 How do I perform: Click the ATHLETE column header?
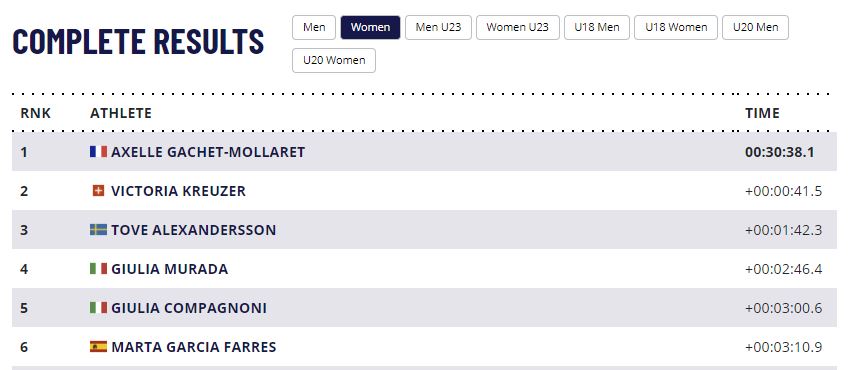121,113
